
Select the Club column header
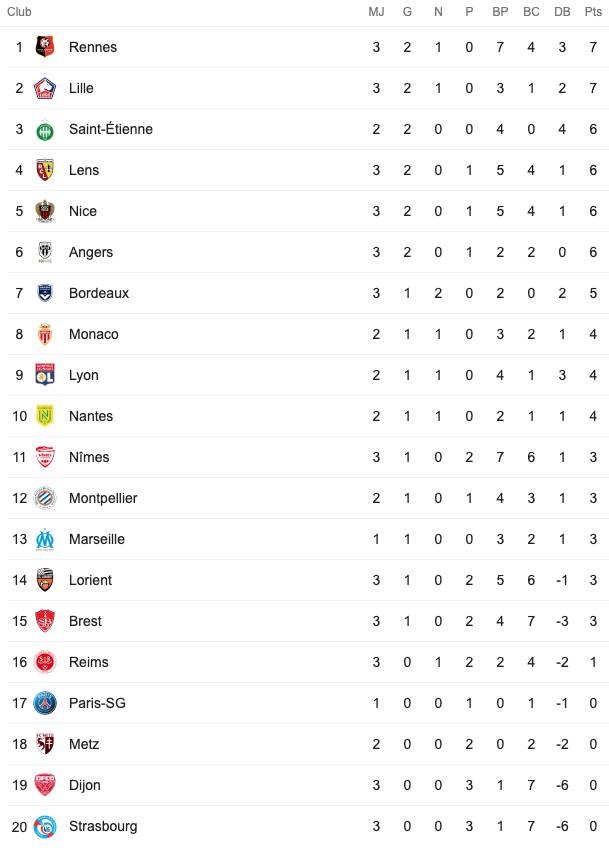(19, 11)
